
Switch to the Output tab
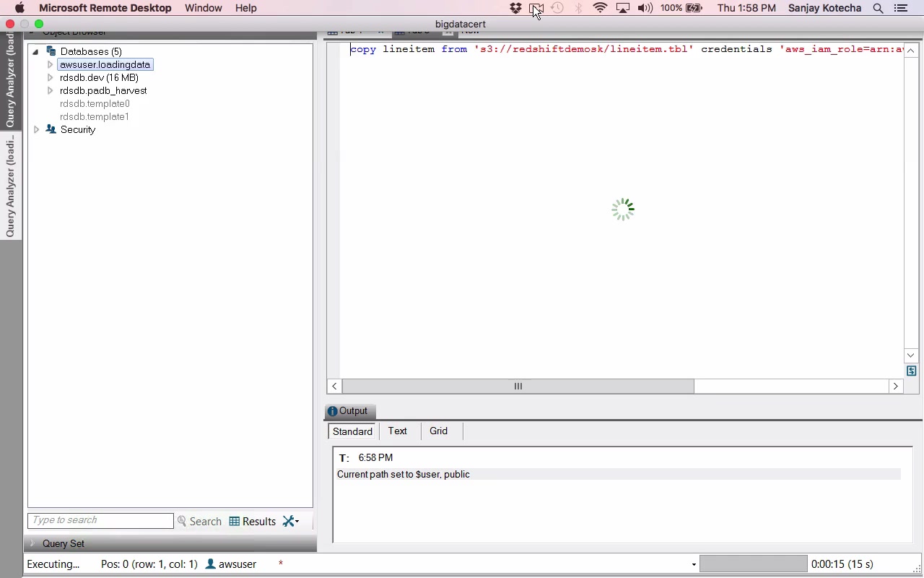[x=349, y=411]
